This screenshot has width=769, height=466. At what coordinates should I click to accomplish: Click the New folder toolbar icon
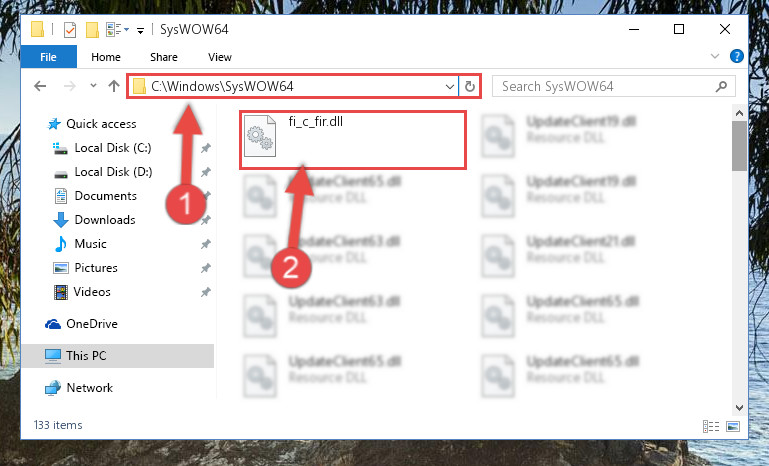click(x=92, y=30)
